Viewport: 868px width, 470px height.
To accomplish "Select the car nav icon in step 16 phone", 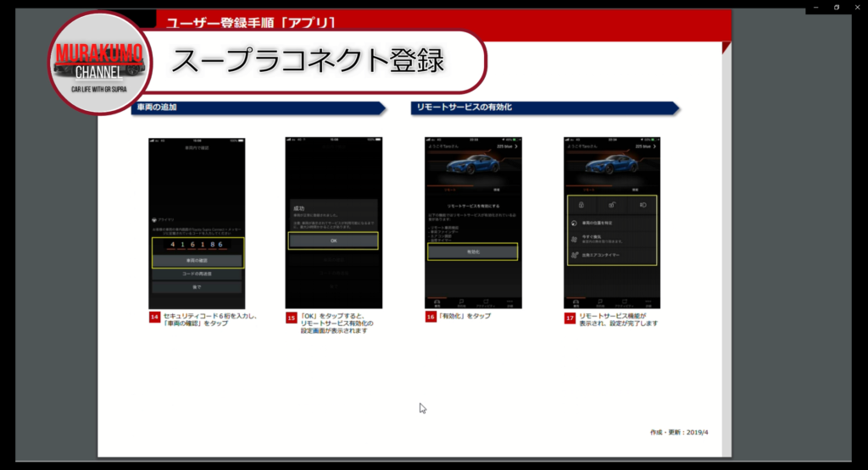I will (x=437, y=302).
